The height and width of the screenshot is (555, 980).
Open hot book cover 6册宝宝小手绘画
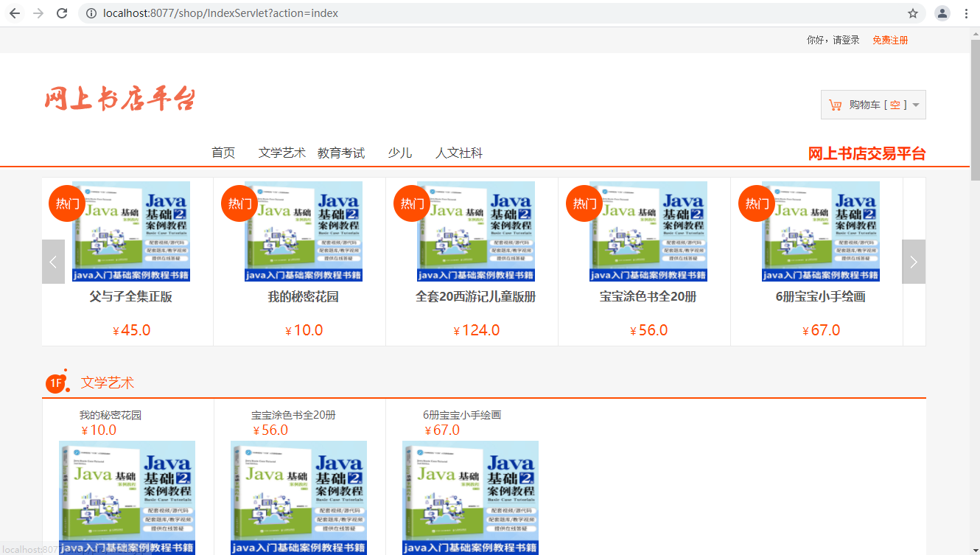[x=821, y=231]
